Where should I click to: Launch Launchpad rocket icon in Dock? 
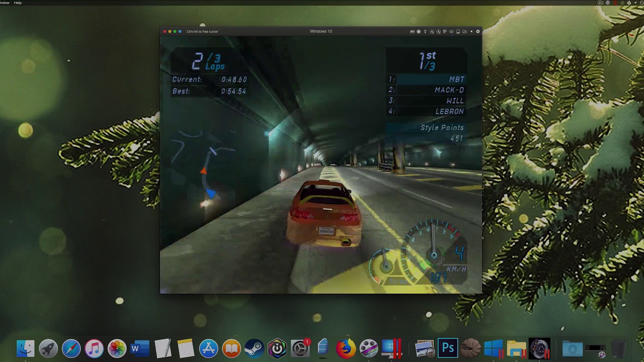(48, 348)
